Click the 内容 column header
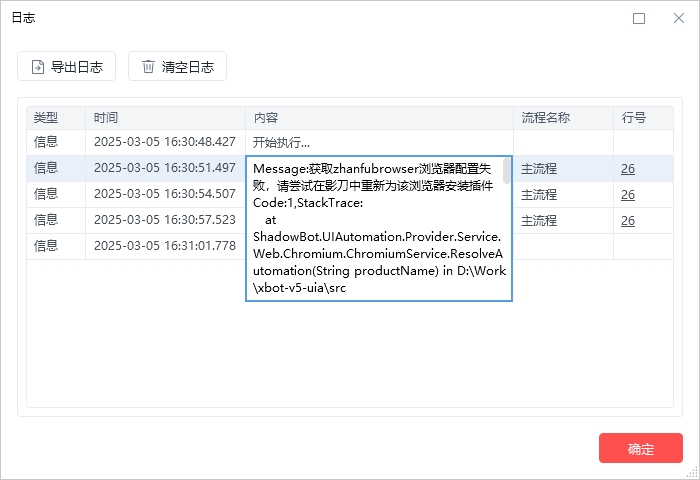This screenshot has width=700, height=480. 266,118
